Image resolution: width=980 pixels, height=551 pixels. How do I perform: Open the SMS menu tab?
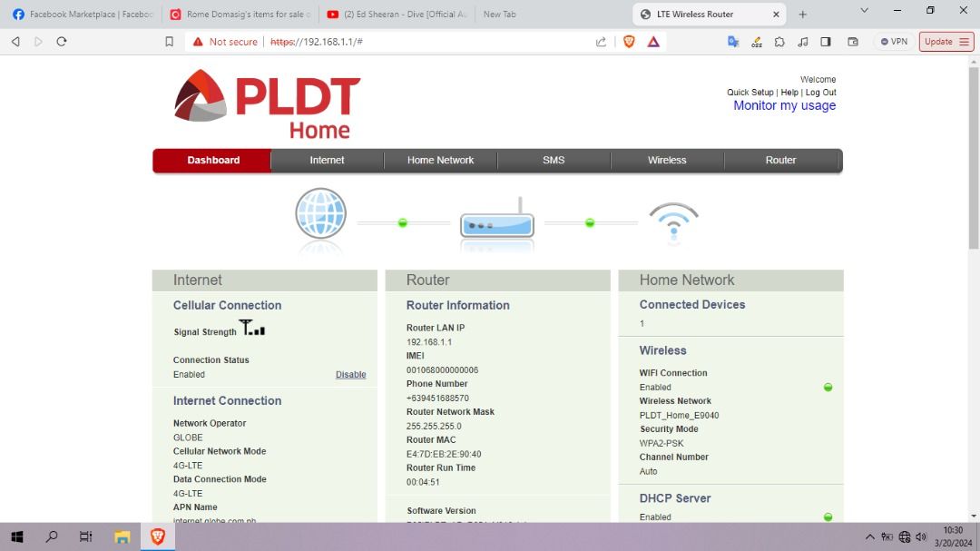coord(554,160)
